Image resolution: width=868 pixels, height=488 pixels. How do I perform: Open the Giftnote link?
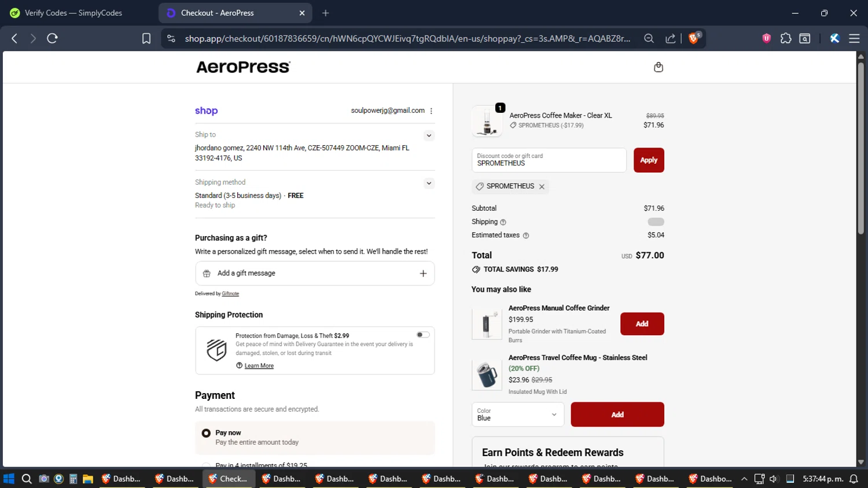tap(230, 293)
